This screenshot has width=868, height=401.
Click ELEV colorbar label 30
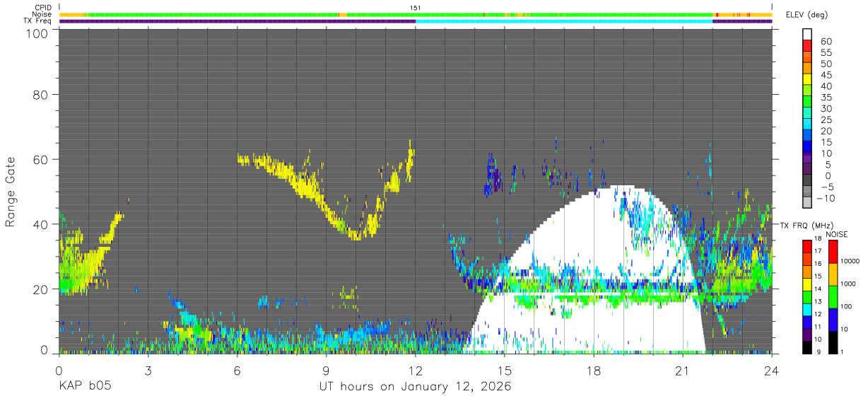(827, 108)
